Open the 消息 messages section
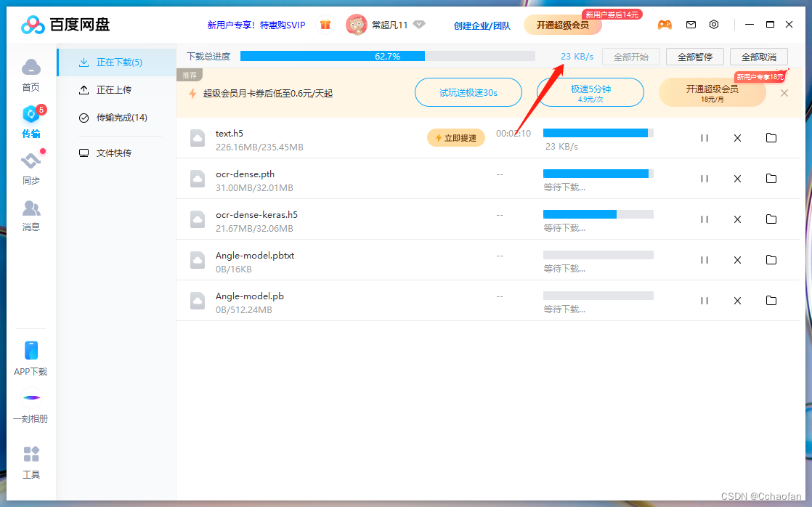 coord(31,216)
